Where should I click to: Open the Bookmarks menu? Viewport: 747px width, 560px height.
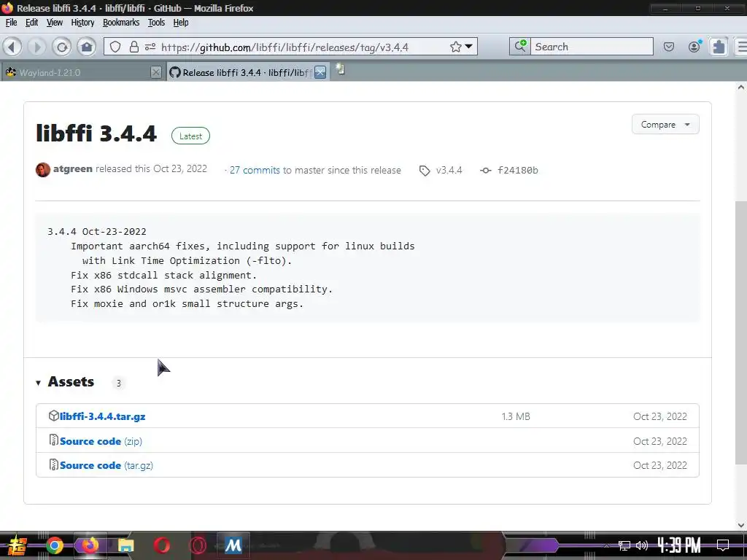(121, 23)
